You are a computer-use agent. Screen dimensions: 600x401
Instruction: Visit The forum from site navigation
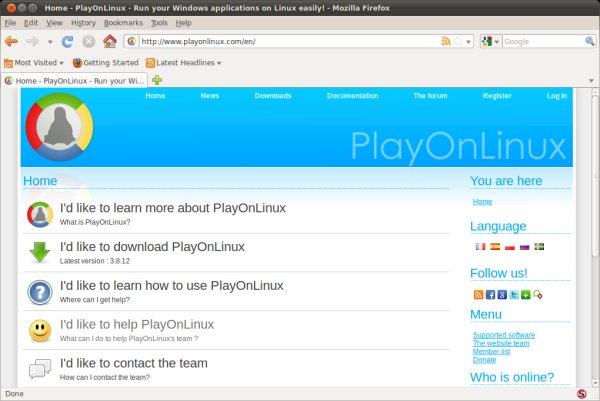[430, 96]
